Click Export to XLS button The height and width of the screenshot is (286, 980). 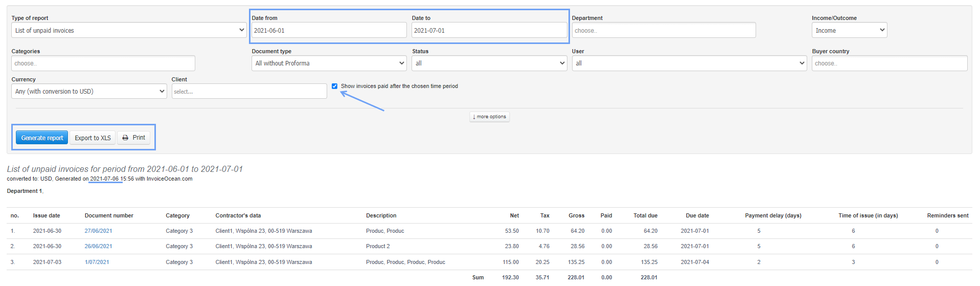pos(93,138)
